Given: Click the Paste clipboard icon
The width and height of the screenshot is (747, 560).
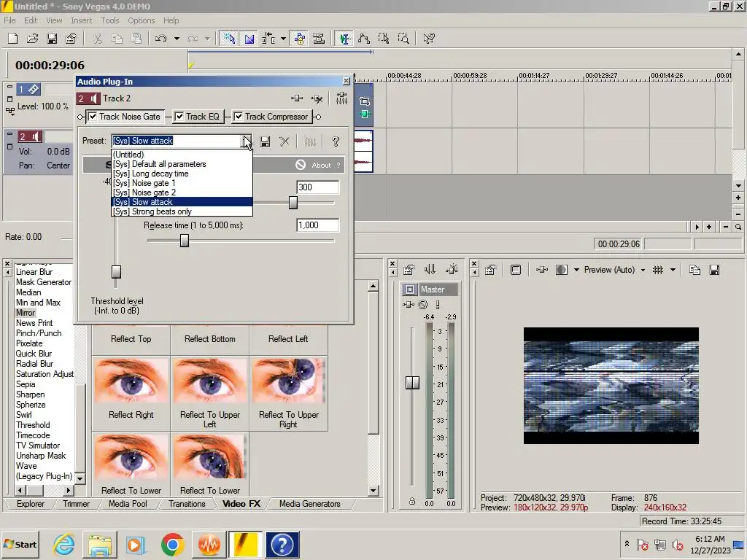Looking at the screenshot, I should coord(136,39).
